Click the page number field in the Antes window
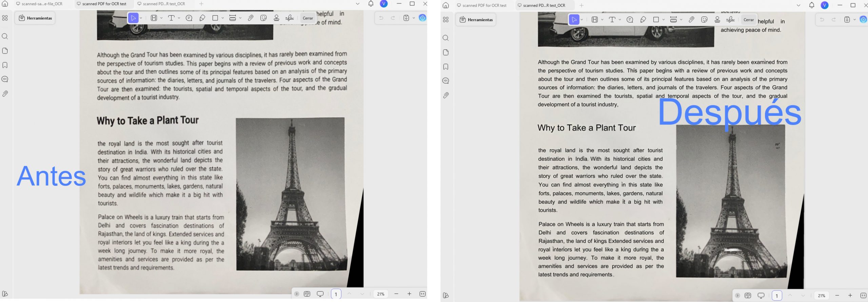Screen dimensions: 868x302 pyautogui.click(x=336, y=294)
